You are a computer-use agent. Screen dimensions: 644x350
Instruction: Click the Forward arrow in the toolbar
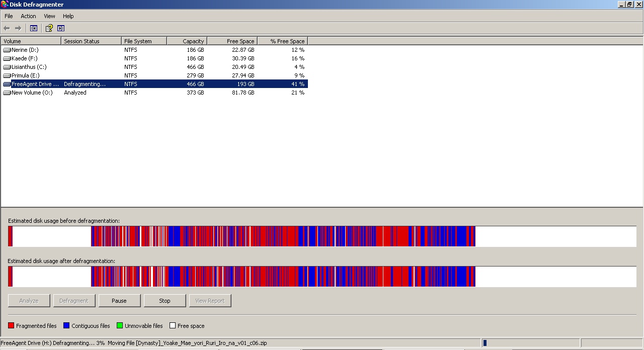[x=18, y=28]
